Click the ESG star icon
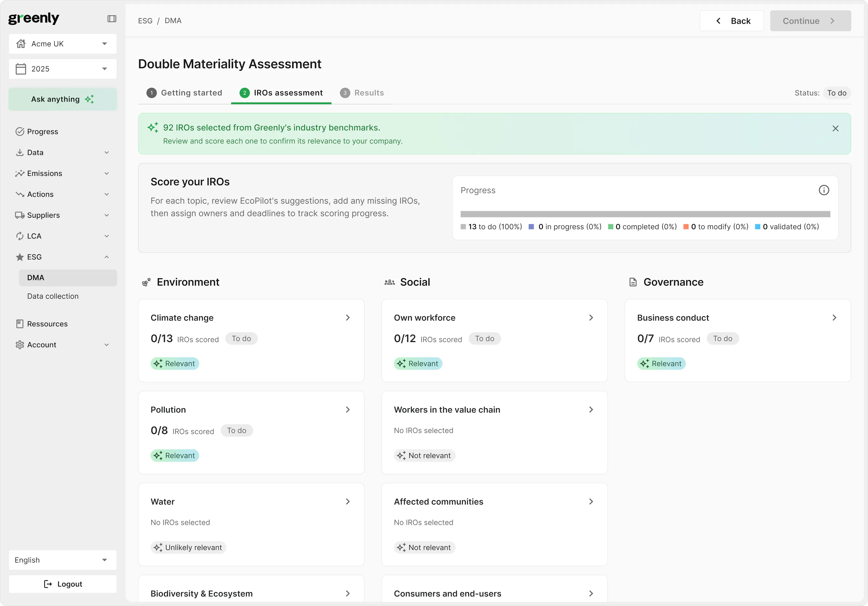The height and width of the screenshot is (606, 868). point(20,257)
